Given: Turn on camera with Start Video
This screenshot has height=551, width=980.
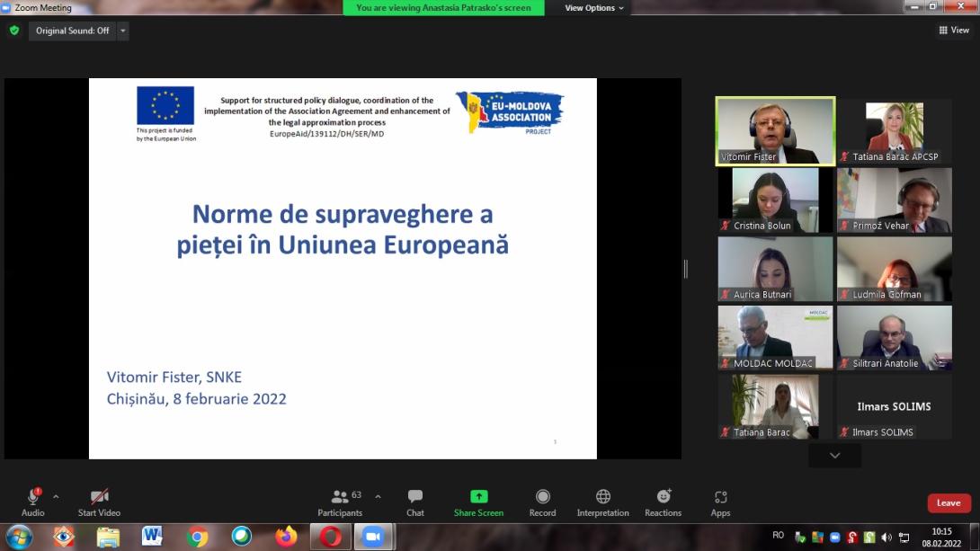Looking at the screenshot, I should [99, 502].
